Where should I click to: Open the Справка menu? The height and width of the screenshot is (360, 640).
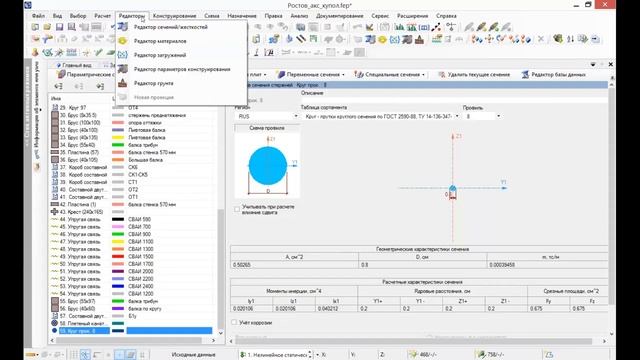446,16
